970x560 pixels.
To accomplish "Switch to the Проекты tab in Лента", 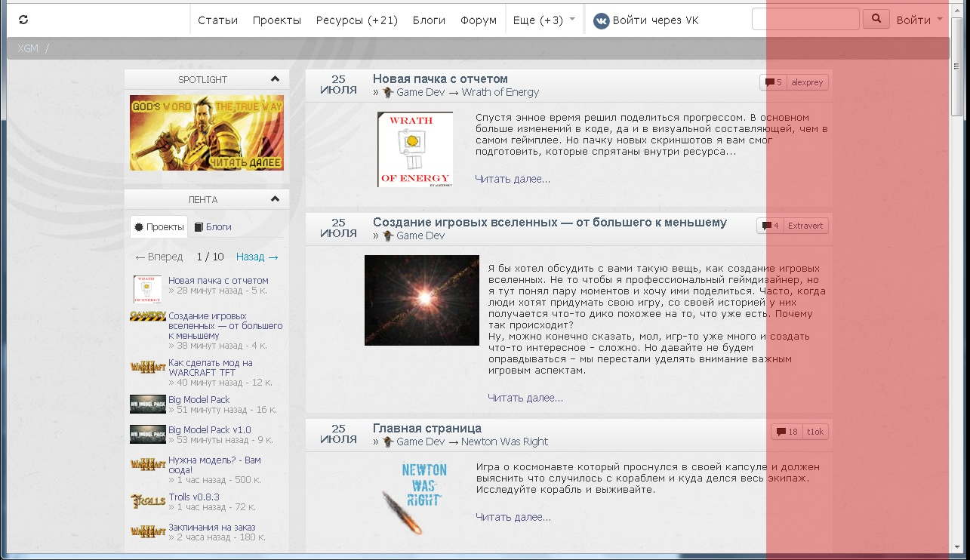I will tap(159, 226).
